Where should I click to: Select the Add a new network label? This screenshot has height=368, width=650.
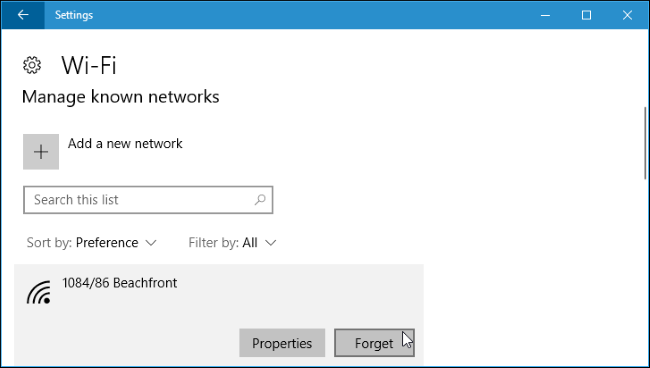point(125,143)
